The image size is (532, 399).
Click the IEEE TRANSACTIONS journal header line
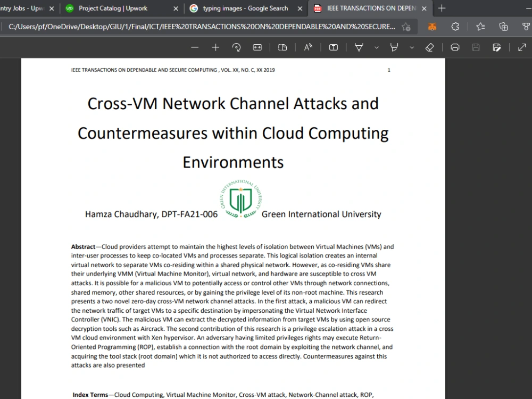[173, 70]
